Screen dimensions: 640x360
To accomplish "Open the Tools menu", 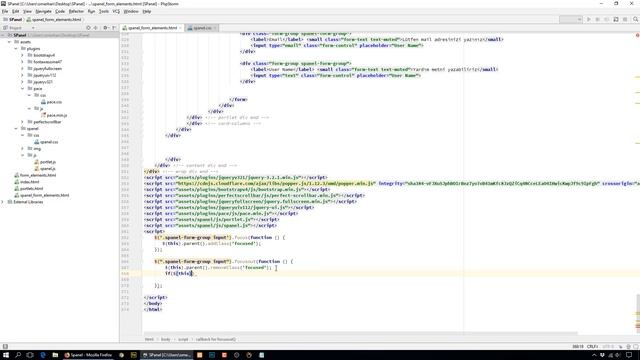I will click(x=104, y=11).
